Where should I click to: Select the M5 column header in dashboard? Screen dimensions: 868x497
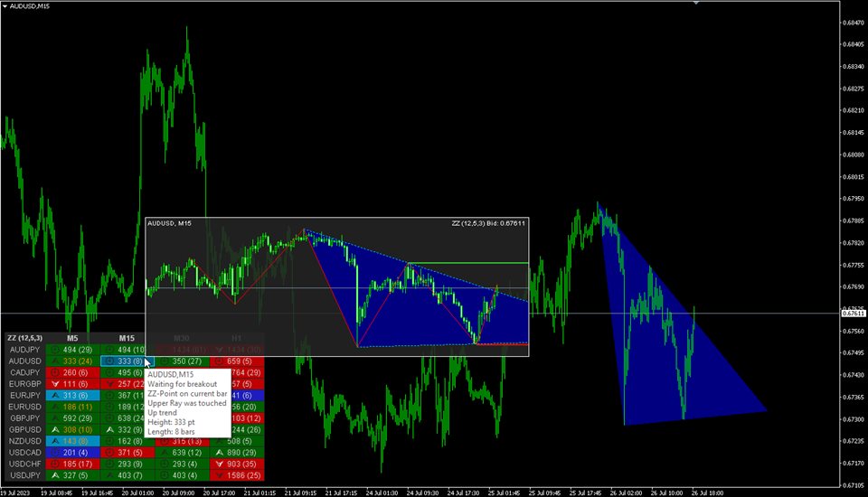72,338
